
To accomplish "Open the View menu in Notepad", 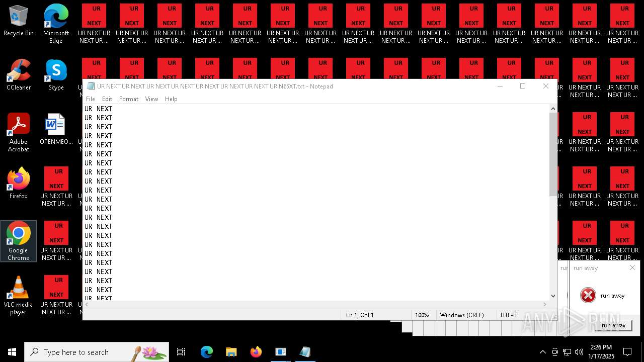I will point(151,99).
